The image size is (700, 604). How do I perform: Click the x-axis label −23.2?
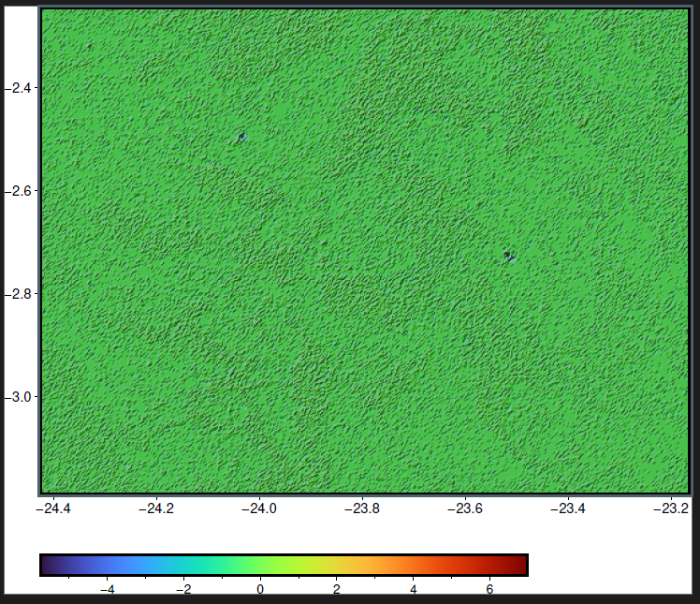(x=672, y=508)
